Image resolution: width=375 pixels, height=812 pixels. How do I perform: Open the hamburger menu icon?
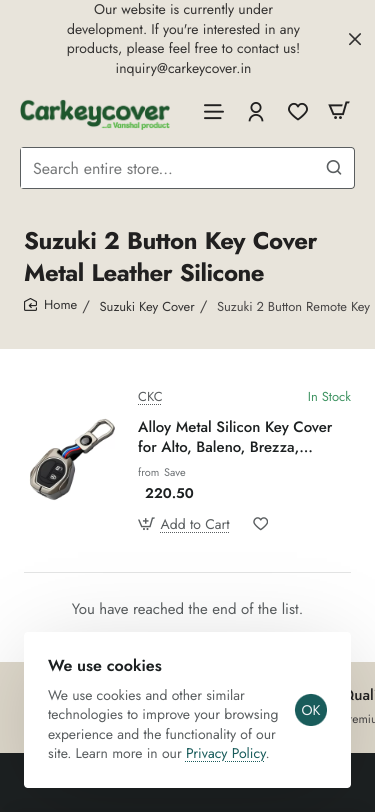coord(213,112)
